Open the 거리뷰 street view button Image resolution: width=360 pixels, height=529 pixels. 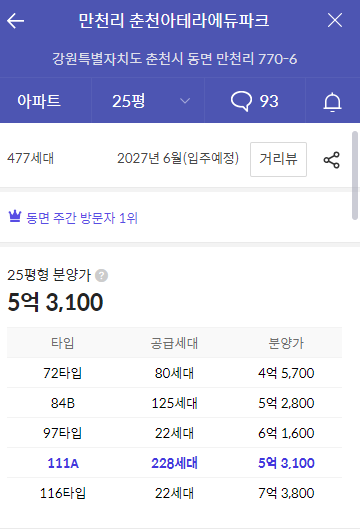pos(278,159)
